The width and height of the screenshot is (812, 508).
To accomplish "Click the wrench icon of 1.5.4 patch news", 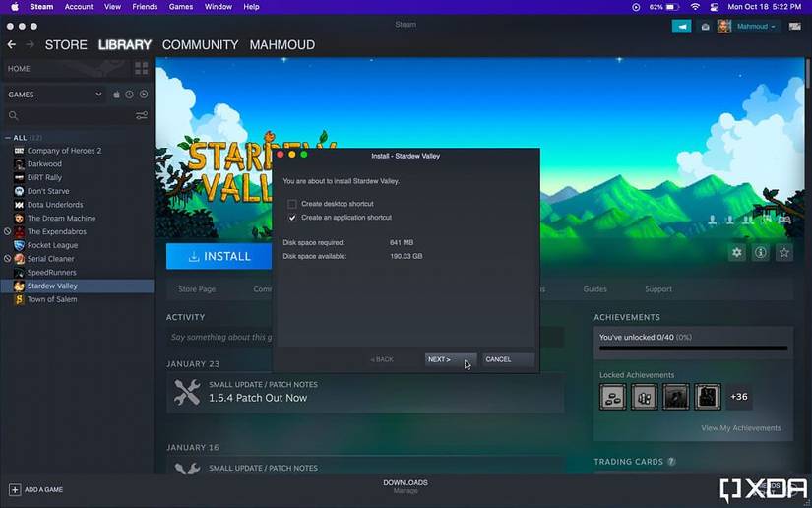I will (x=187, y=392).
